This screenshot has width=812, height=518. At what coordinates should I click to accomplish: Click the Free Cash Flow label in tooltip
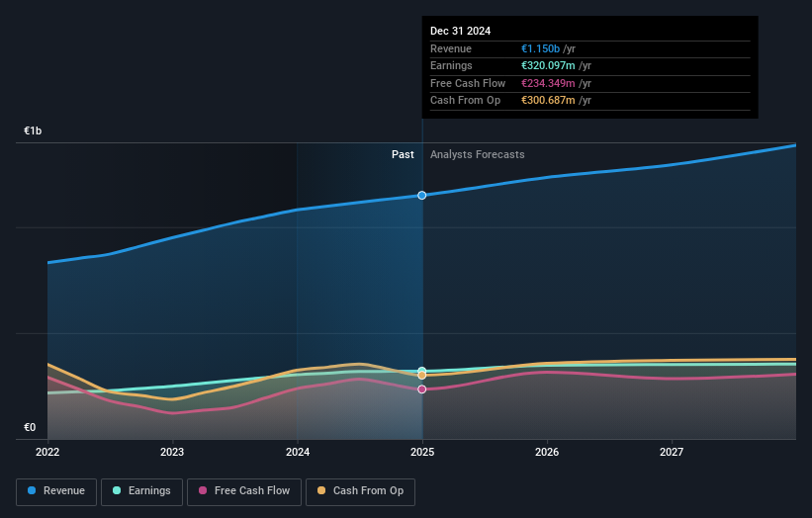point(468,83)
